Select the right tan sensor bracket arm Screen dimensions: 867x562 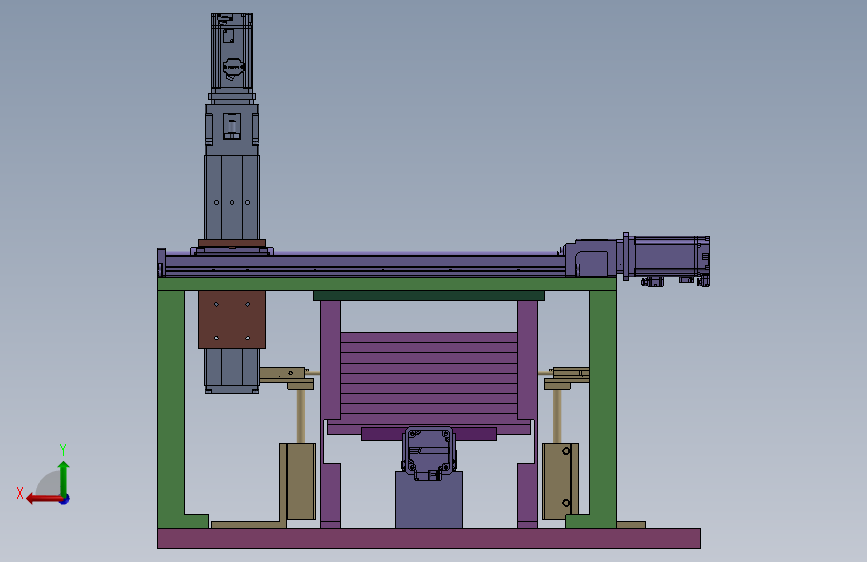[571, 373]
